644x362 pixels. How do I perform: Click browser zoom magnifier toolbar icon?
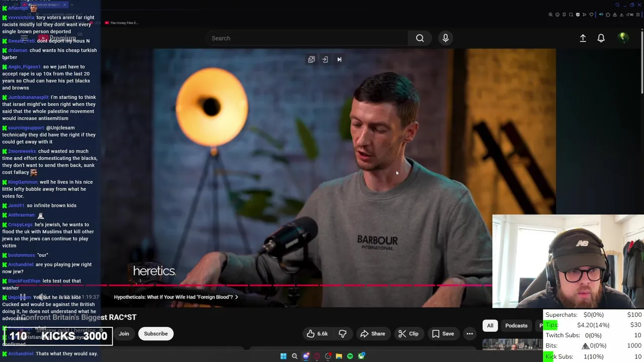click(550, 15)
